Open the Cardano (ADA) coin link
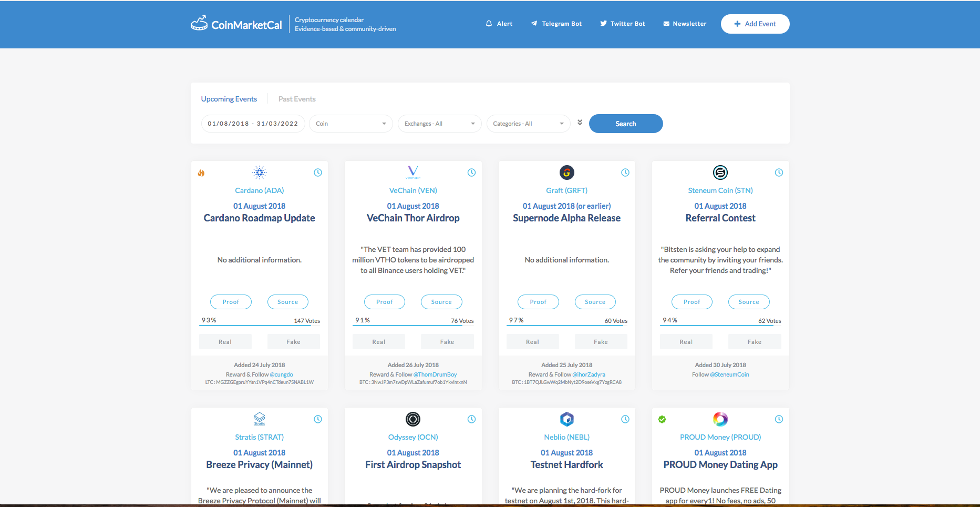980x507 pixels. point(260,190)
